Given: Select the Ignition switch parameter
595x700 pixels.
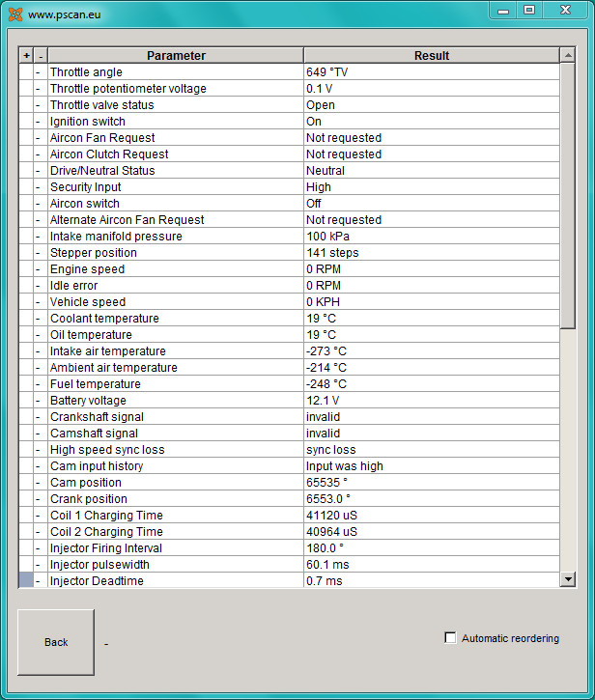Looking at the screenshot, I should [176, 121].
